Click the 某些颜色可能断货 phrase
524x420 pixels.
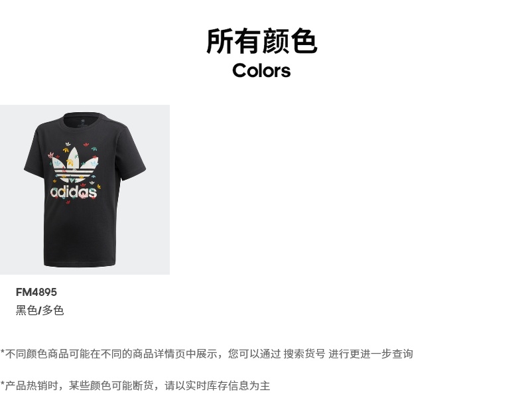pos(111,385)
